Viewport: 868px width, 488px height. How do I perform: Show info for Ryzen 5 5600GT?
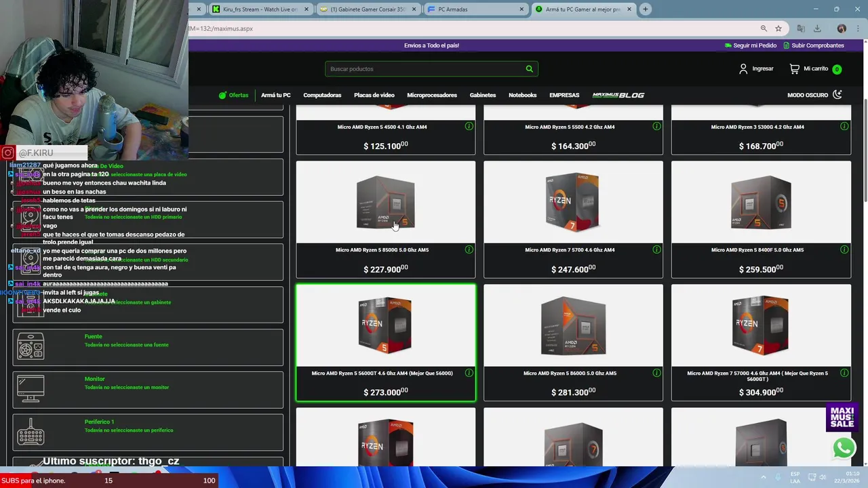pos(469,373)
